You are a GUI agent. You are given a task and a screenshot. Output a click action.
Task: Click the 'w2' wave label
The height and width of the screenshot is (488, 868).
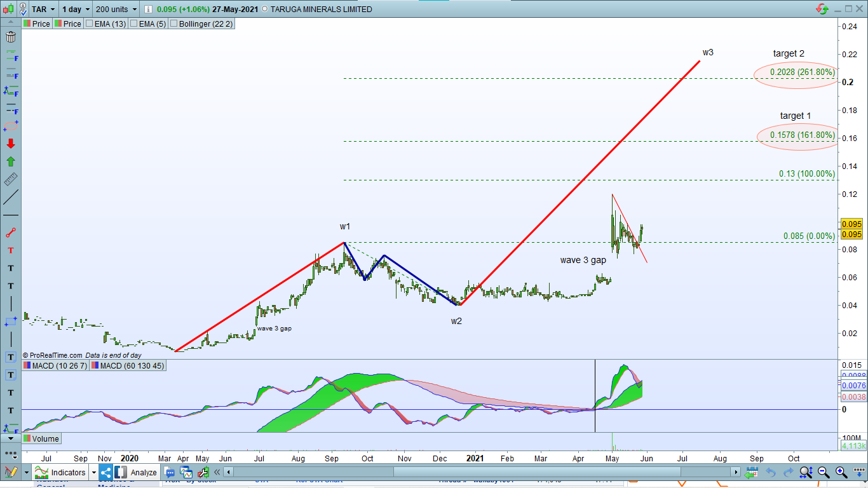[457, 321]
